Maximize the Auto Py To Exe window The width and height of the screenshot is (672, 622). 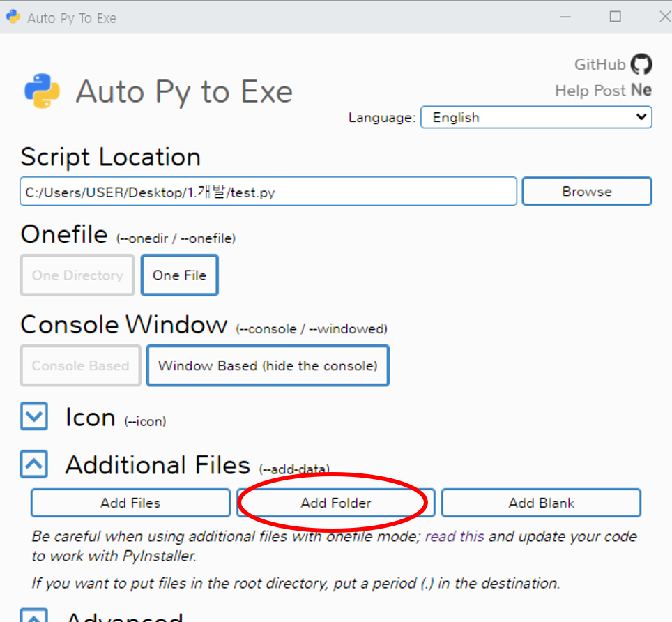click(616, 17)
